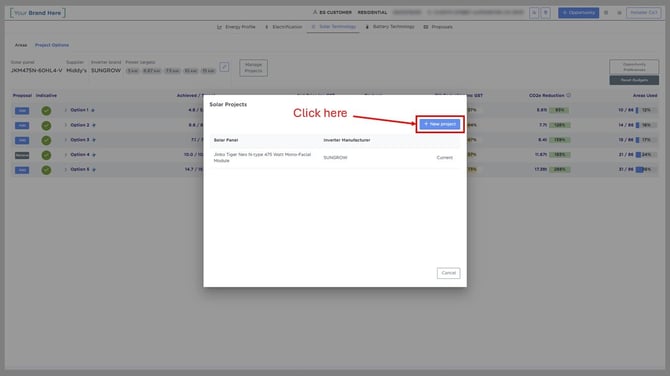Click the New project button

(x=440, y=124)
